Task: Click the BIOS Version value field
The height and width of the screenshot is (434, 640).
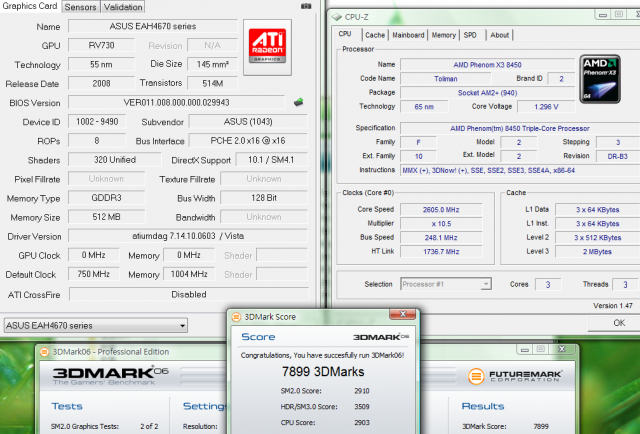Action: 176,102
